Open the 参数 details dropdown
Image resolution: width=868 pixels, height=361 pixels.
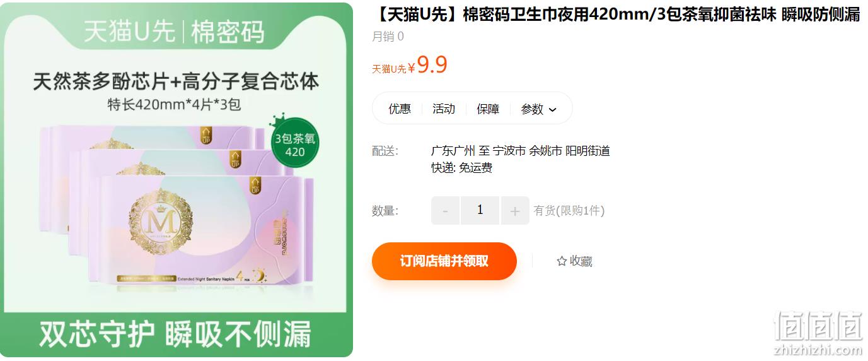click(x=538, y=109)
